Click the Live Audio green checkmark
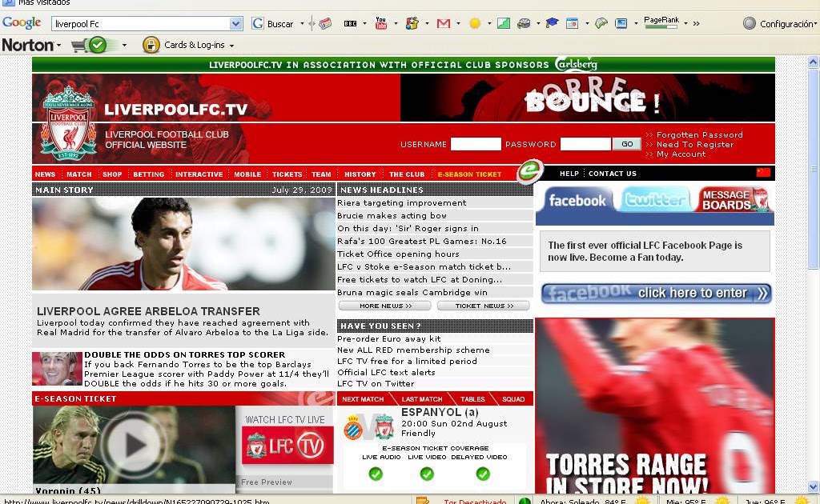 coord(376,474)
